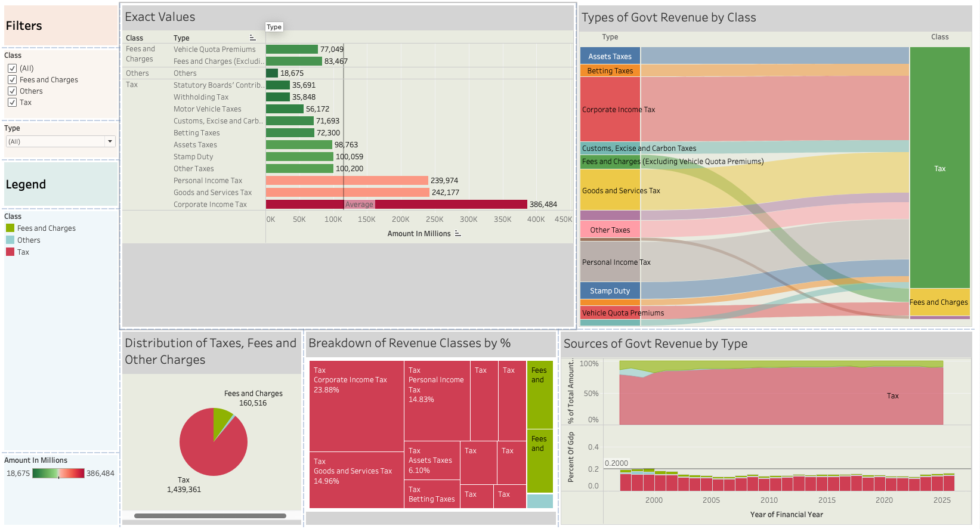Click the Corporate Income Tax bar
This screenshot has width=980, height=529.
396,205
